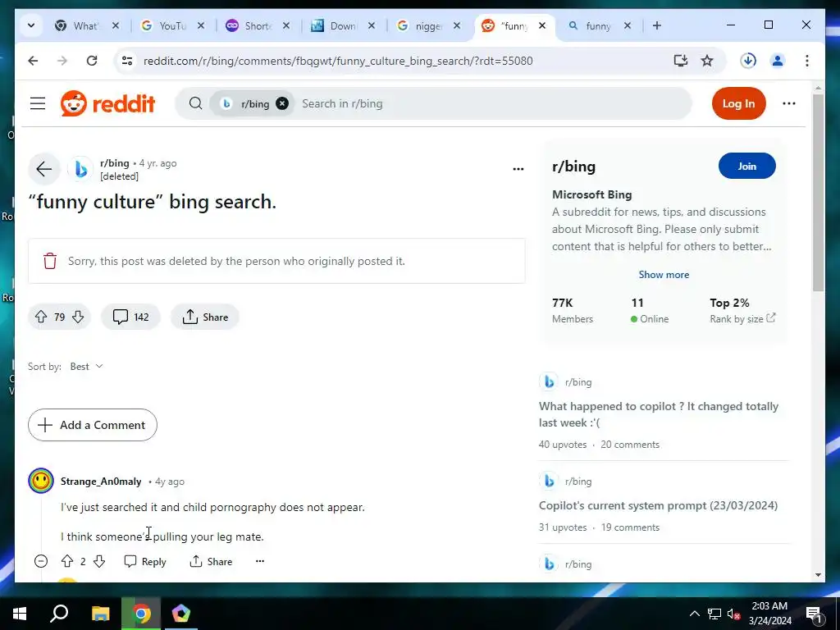Go back with the post back arrow
This screenshot has width=840, height=630.
point(44,169)
